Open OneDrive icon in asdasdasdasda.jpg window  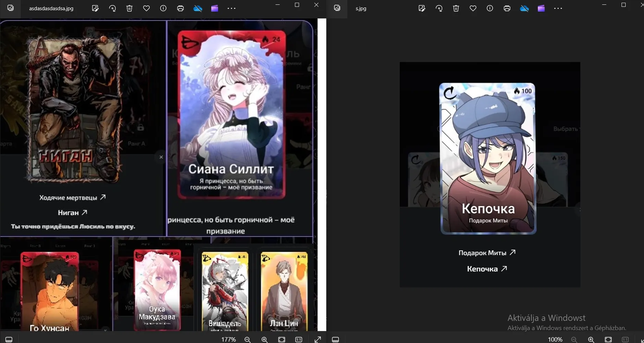(198, 8)
